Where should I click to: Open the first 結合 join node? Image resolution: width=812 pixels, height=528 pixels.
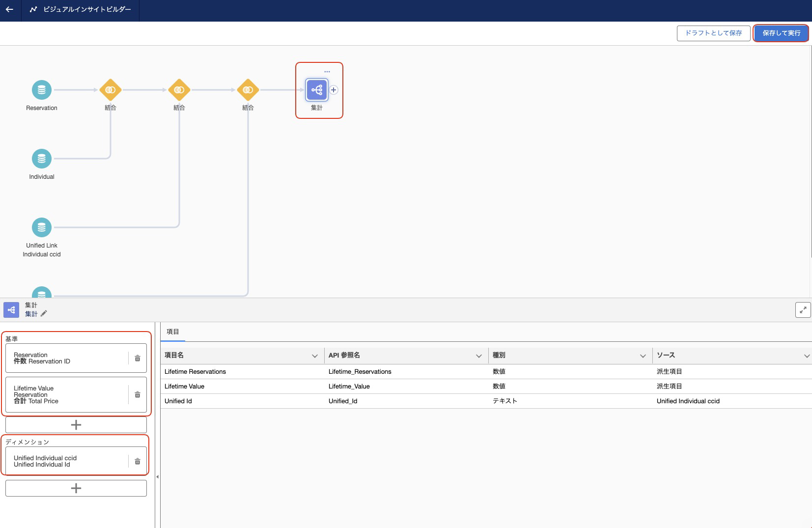point(111,90)
